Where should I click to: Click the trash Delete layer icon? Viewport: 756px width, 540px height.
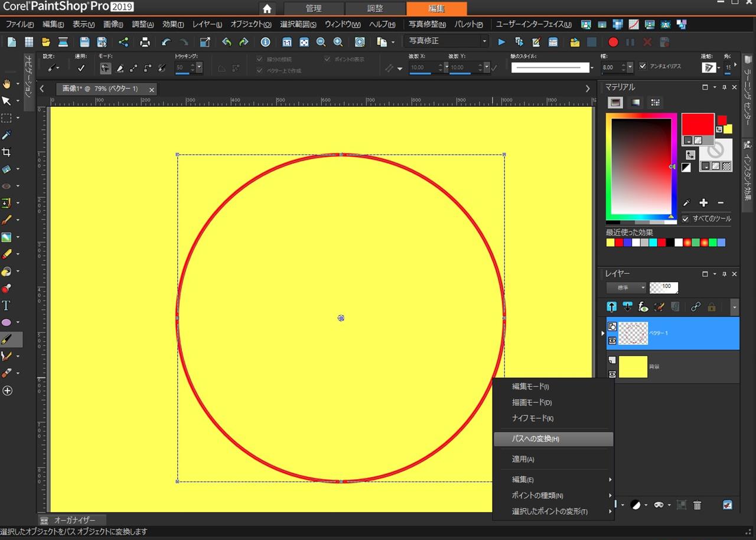coord(698,505)
